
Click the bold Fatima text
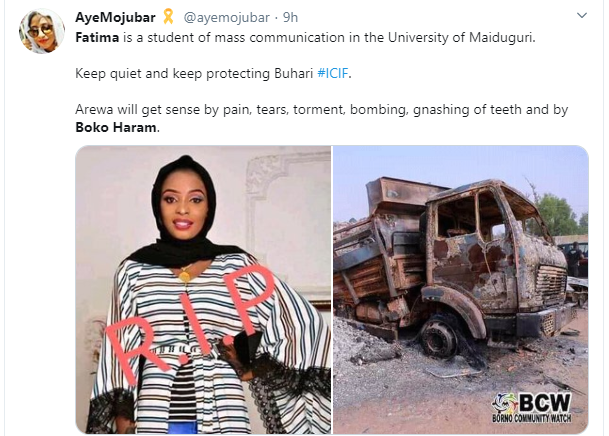97,37
